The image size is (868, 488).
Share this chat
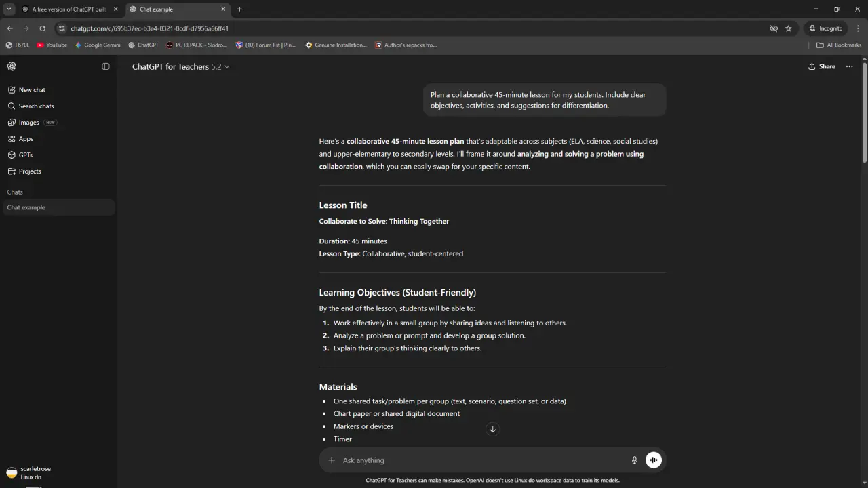pyautogui.click(x=822, y=66)
